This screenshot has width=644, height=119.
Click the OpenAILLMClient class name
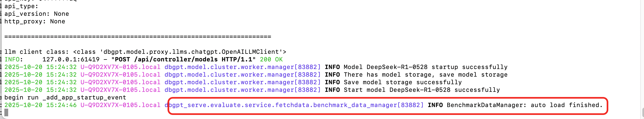252,52
